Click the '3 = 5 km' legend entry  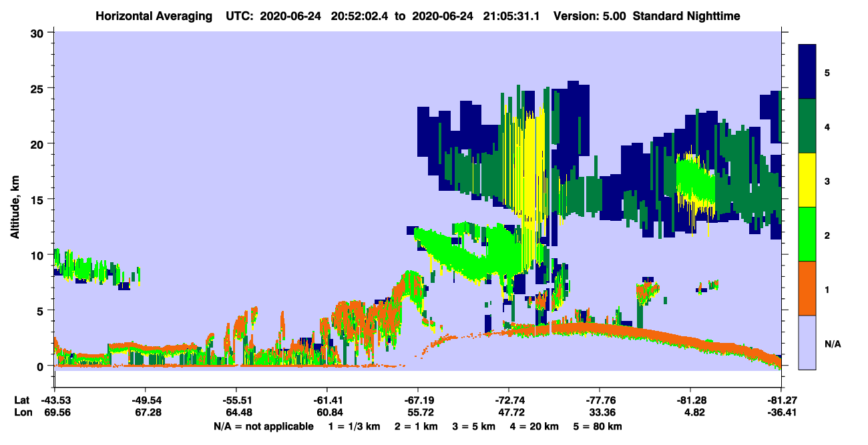[x=473, y=426]
